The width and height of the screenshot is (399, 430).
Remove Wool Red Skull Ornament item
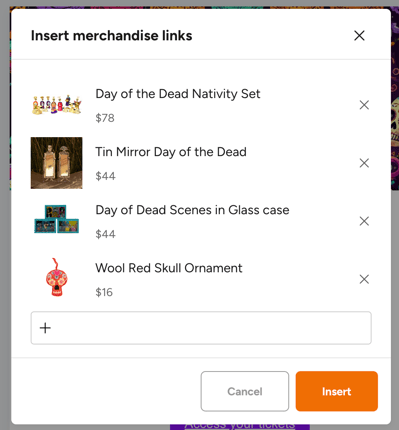click(x=364, y=279)
